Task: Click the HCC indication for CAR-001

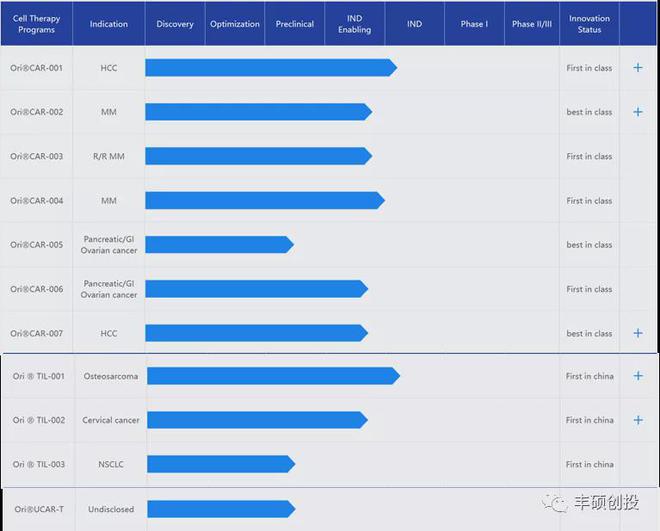Action: 109,68
